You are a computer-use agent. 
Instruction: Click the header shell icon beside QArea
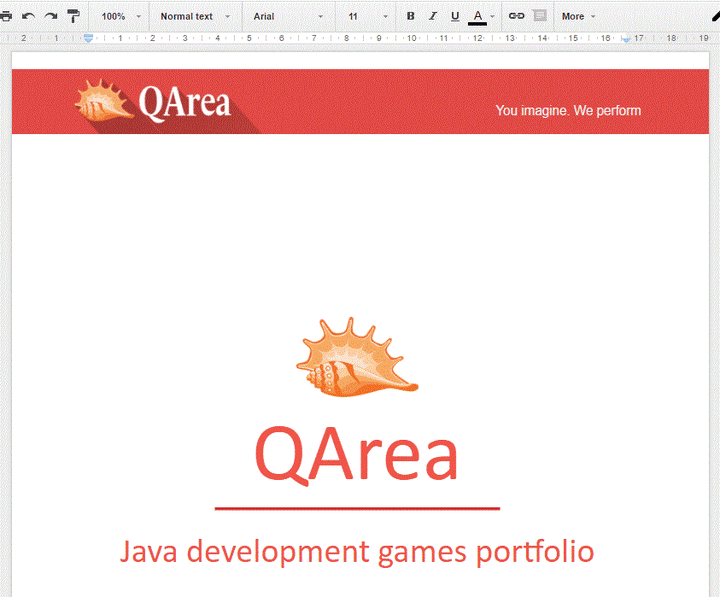tap(104, 101)
